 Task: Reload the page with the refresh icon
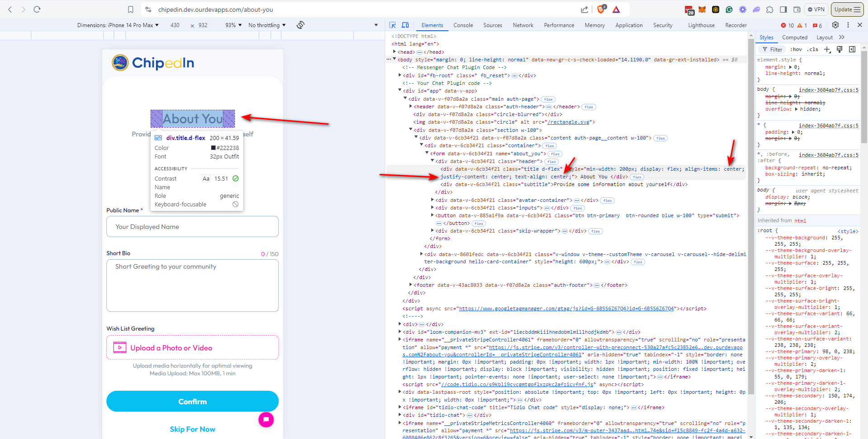tap(37, 9)
